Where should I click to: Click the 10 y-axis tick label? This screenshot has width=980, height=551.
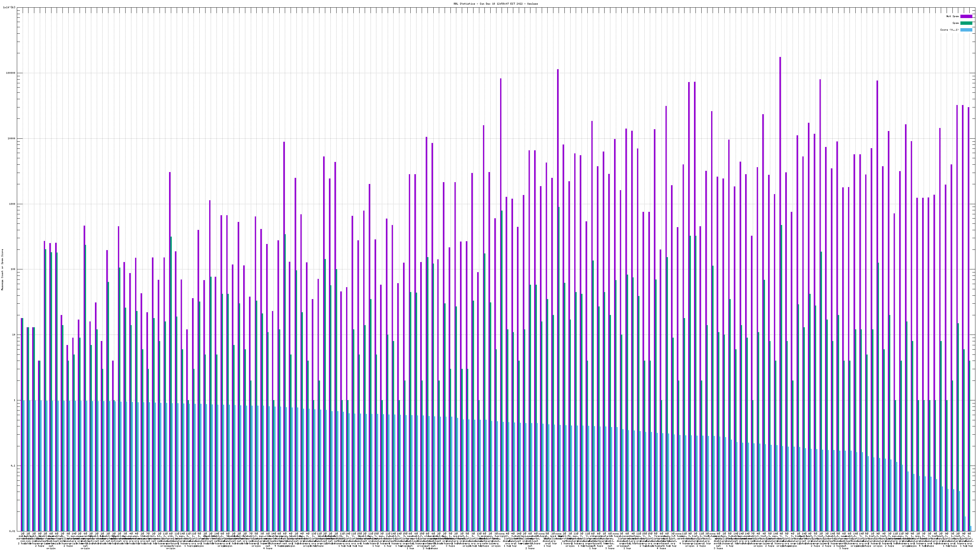[14, 335]
